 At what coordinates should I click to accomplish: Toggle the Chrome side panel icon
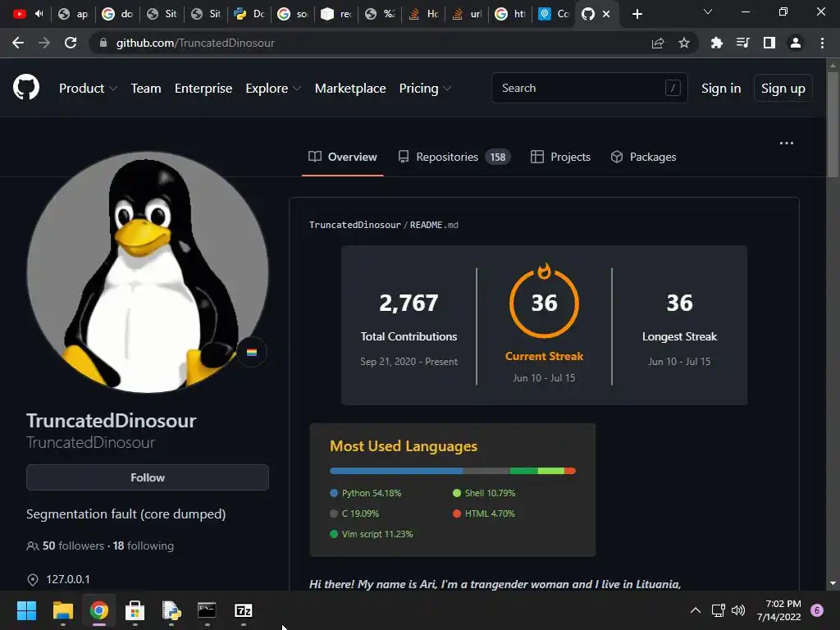click(769, 43)
